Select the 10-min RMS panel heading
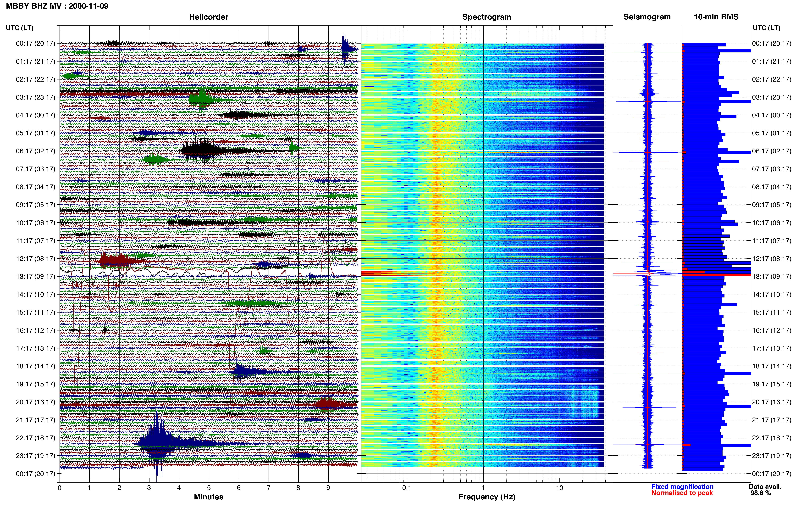 tap(716, 17)
